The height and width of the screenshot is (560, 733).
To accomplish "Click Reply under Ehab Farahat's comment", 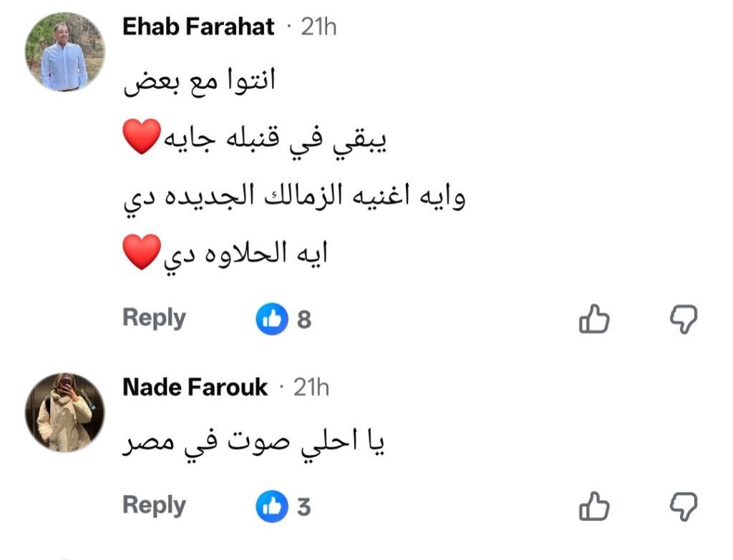I will (x=152, y=317).
